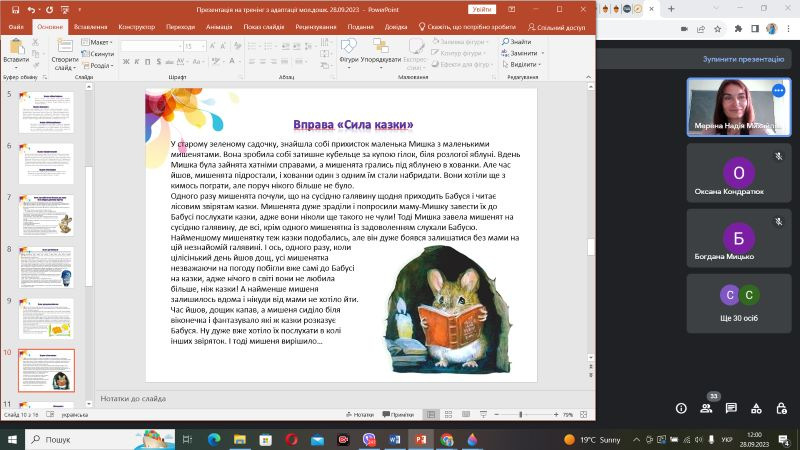
Task: Switch to the Конструктор ribbon tab
Action: (136, 27)
